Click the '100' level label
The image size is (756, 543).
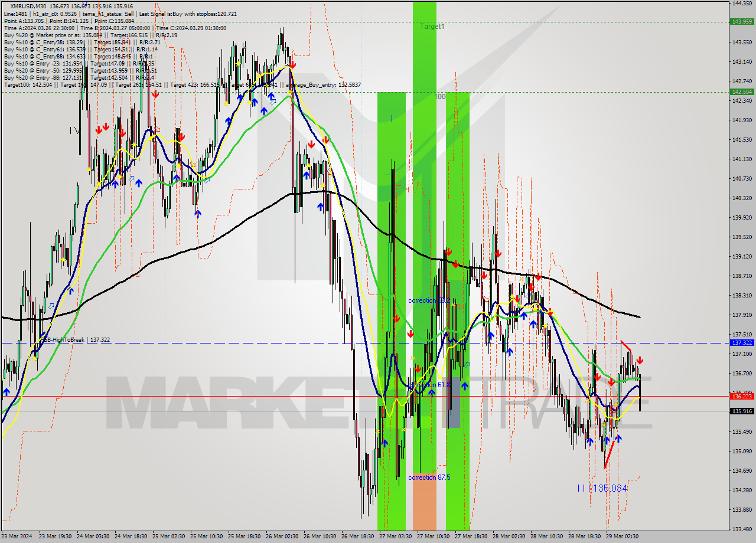coord(441,96)
